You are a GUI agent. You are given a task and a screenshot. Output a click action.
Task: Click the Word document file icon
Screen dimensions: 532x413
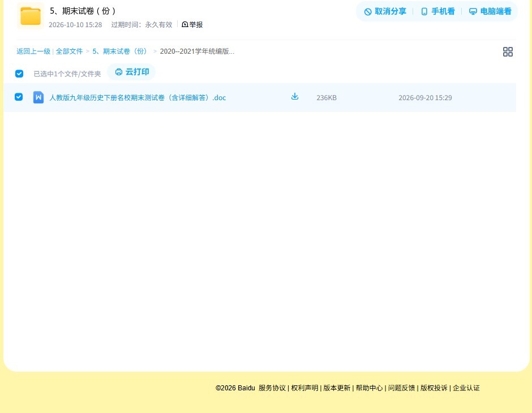tap(38, 97)
